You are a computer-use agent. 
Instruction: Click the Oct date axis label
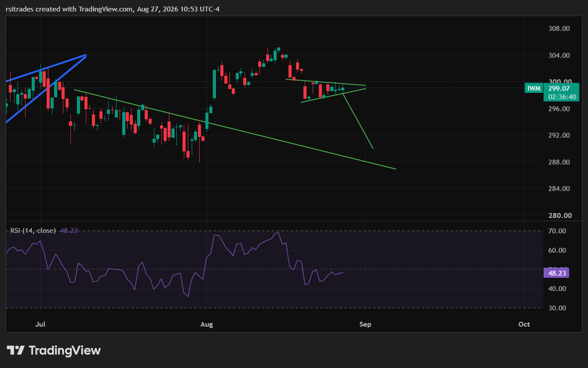point(524,324)
